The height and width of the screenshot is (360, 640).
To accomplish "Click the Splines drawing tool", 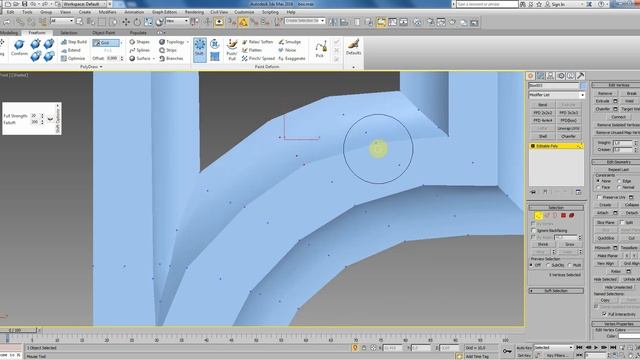I will click(140, 50).
